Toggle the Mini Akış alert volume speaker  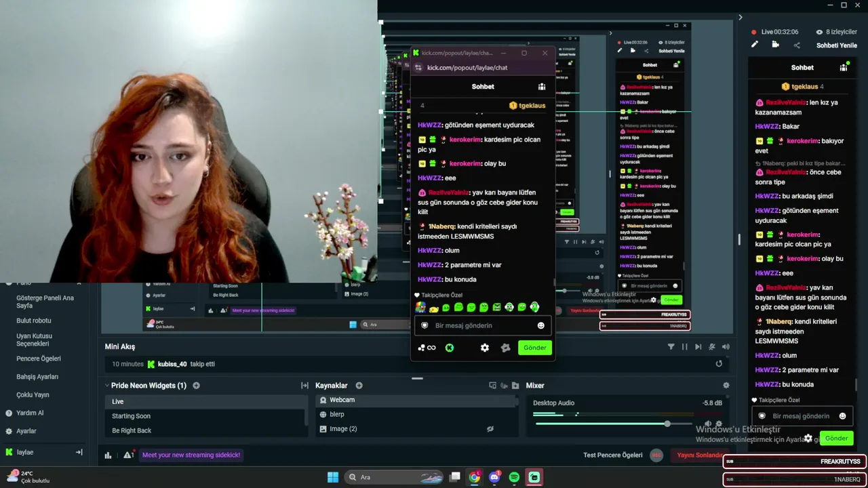pos(726,346)
